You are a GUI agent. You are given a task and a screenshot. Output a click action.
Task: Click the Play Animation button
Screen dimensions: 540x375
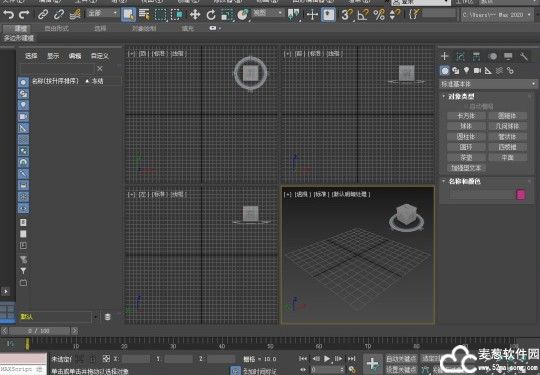pyautogui.click(x=327, y=359)
